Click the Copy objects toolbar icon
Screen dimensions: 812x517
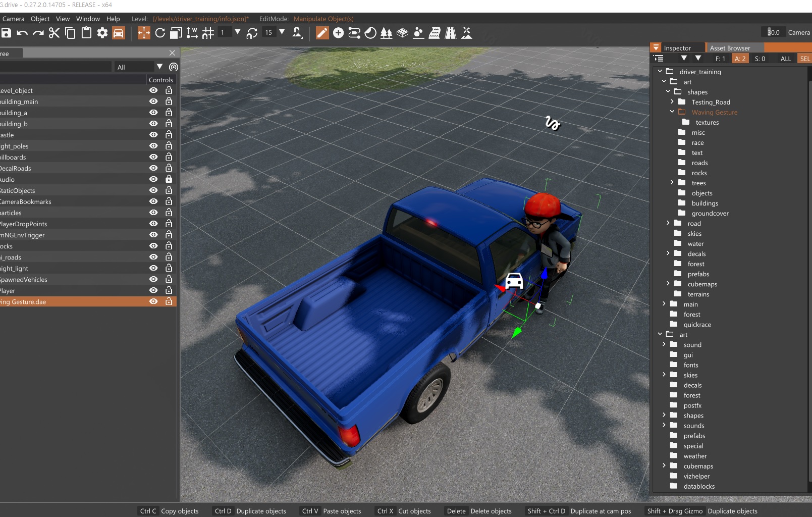71,33
